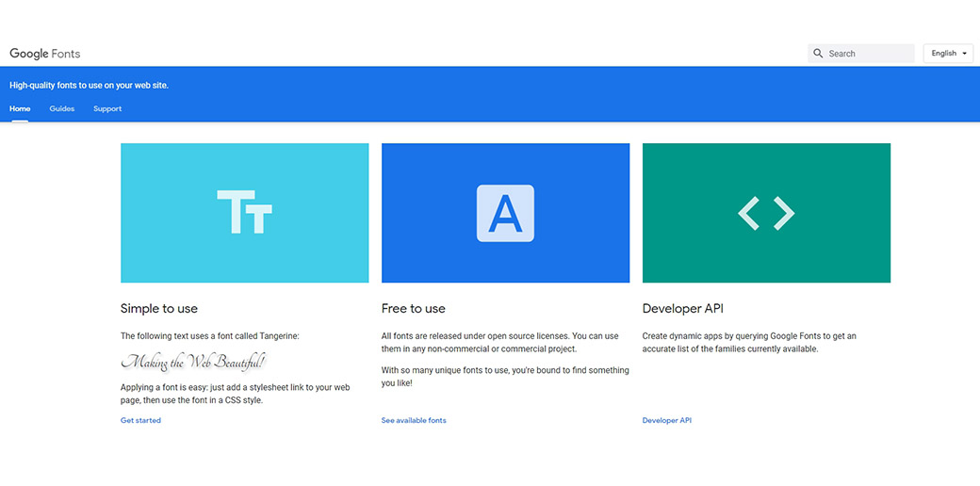The image size is (980, 486).
Task: Click the magnifying glass search icon
Action: (818, 54)
